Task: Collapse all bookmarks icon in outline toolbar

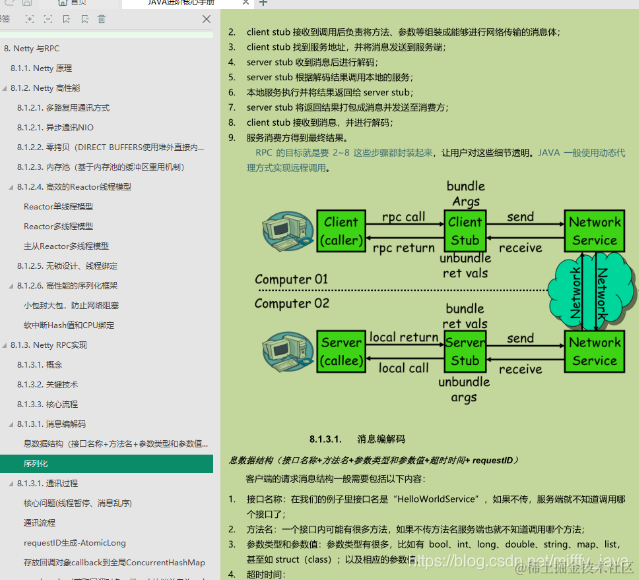Action: (48, 19)
